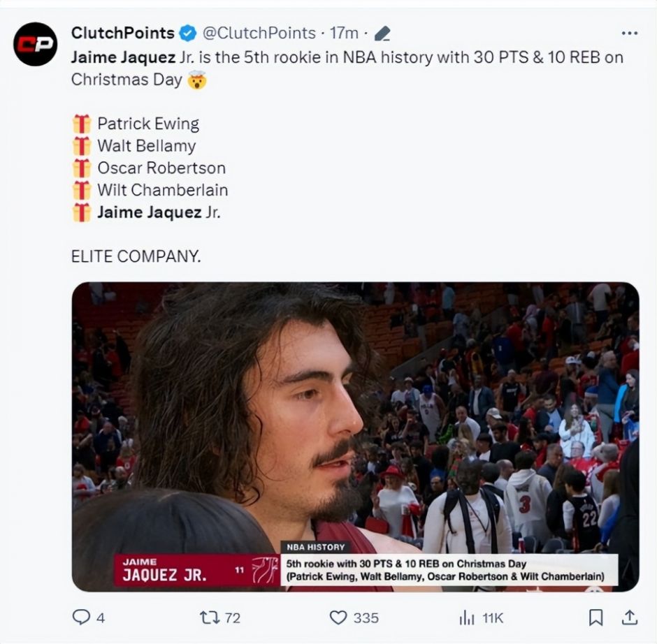Image resolution: width=657 pixels, height=644 pixels.
Task: Bookmark this post
Action: [x=595, y=617]
